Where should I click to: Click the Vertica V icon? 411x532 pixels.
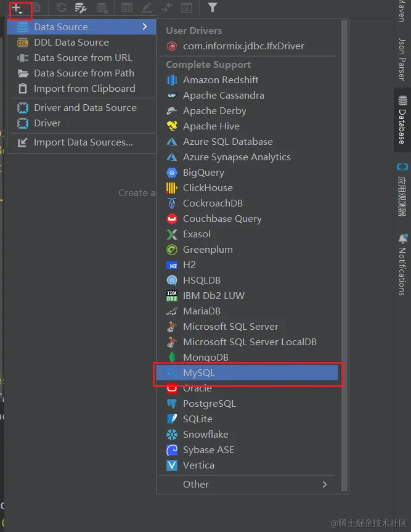172,465
